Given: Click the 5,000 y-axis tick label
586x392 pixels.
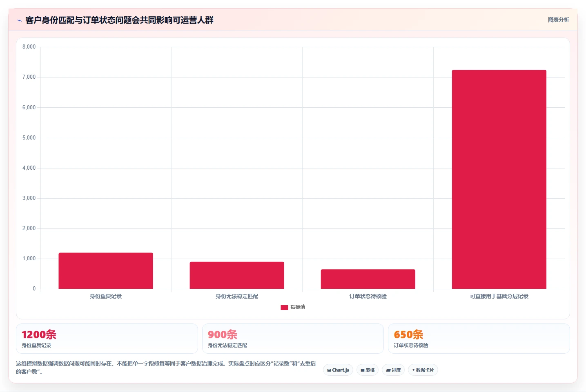Looking at the screenshot, I should pos(29,138).
